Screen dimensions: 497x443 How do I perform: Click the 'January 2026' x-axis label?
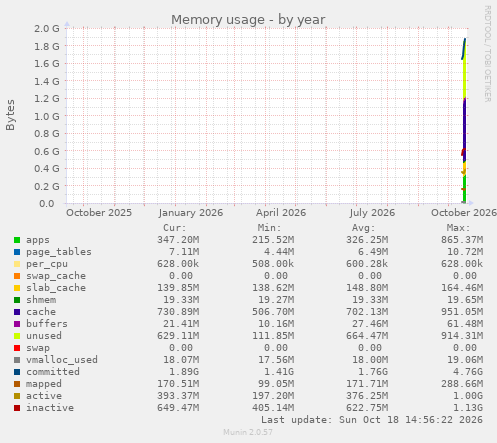[x=191, y=213]
